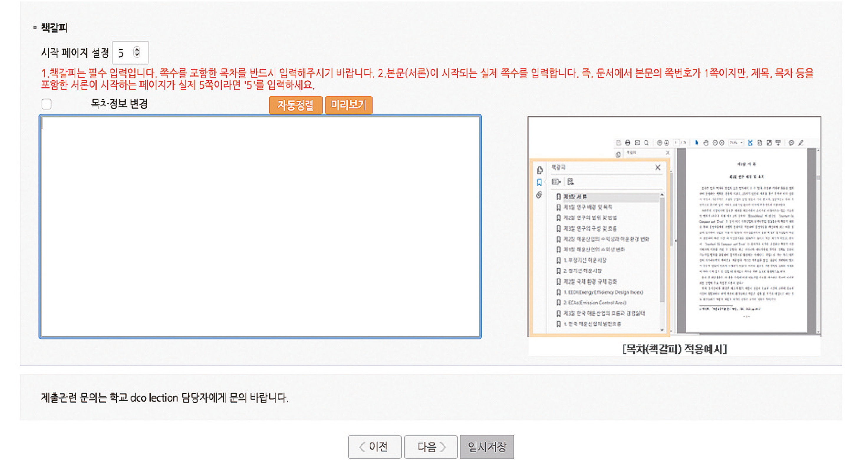Click the hand pan tool in example toolbar

pos(706,143)
